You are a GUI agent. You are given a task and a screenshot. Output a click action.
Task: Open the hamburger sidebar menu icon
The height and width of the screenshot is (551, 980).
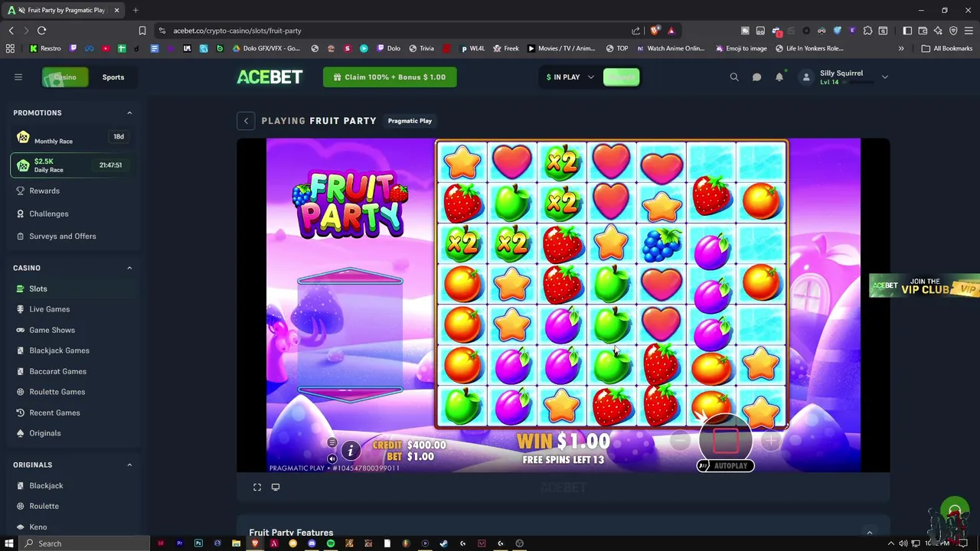(18, 77)
